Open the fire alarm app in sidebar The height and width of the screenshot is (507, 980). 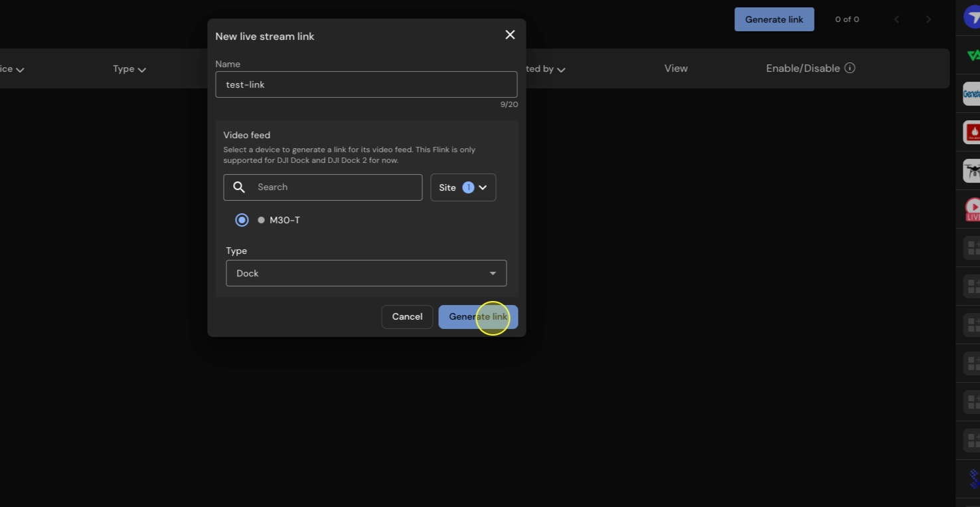972,132
